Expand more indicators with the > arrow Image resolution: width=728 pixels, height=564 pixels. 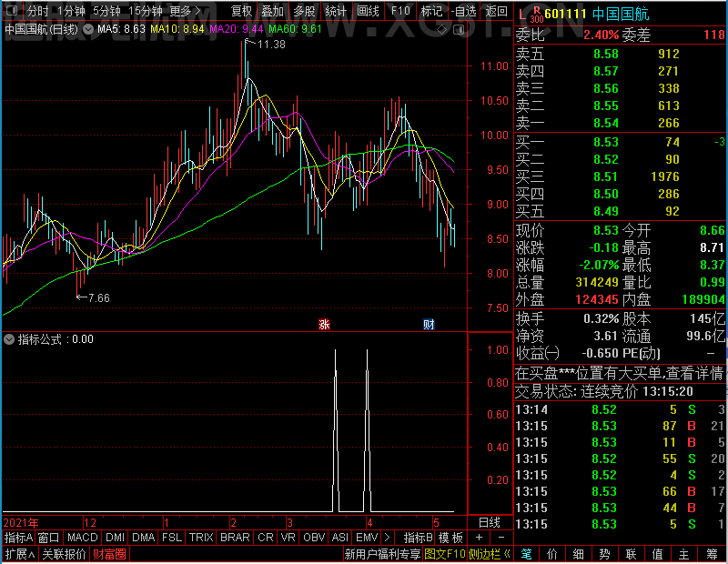click(x=388, y=538)
